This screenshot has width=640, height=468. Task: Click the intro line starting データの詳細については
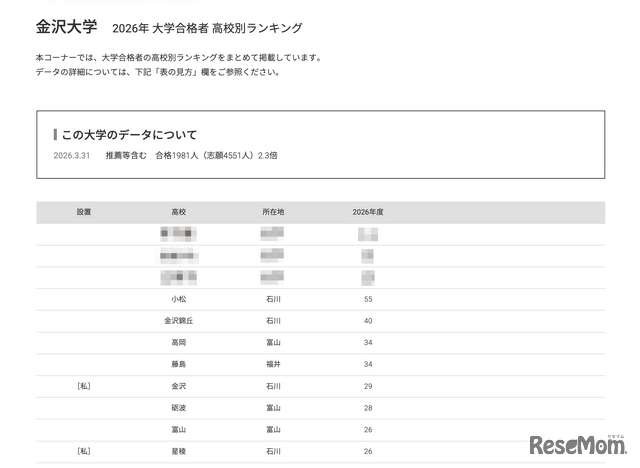(x=158, y=72)
